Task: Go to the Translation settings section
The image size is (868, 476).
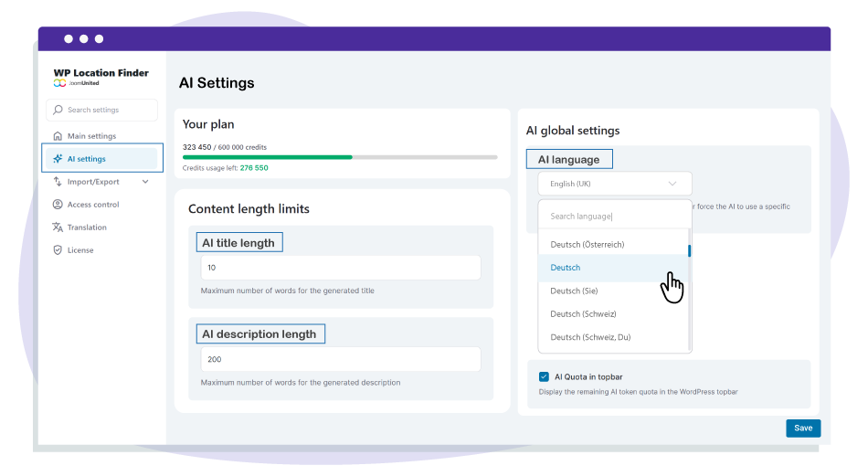Action: click(x=87, y=227)
